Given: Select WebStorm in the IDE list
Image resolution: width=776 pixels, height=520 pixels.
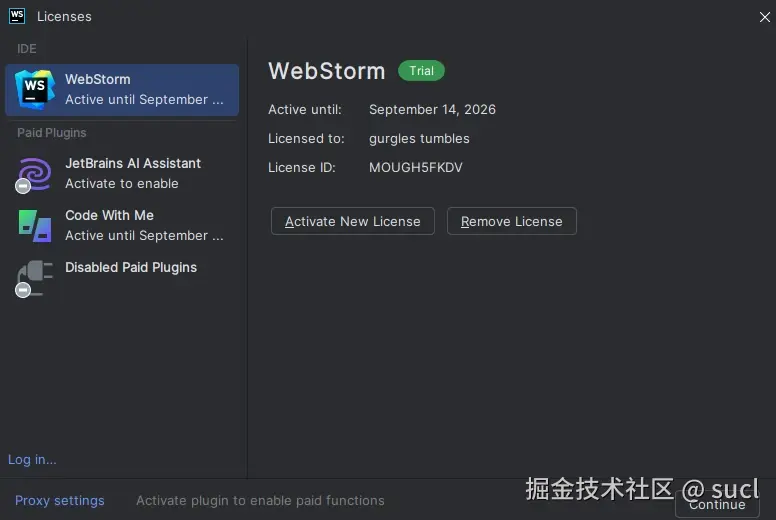Looking at the screenshot, I should pyautogui.click(x=122, y=90).
